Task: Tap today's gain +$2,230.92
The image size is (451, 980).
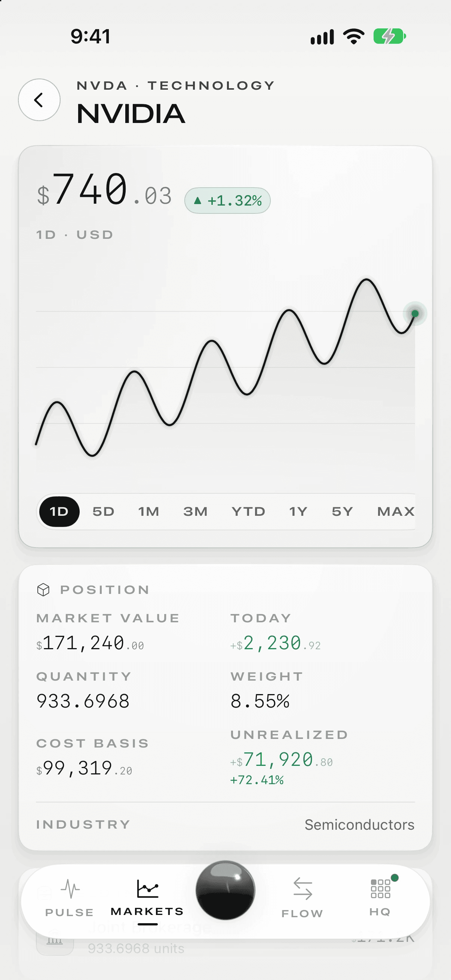Action: pyautogui.click(x=276, y=643)
